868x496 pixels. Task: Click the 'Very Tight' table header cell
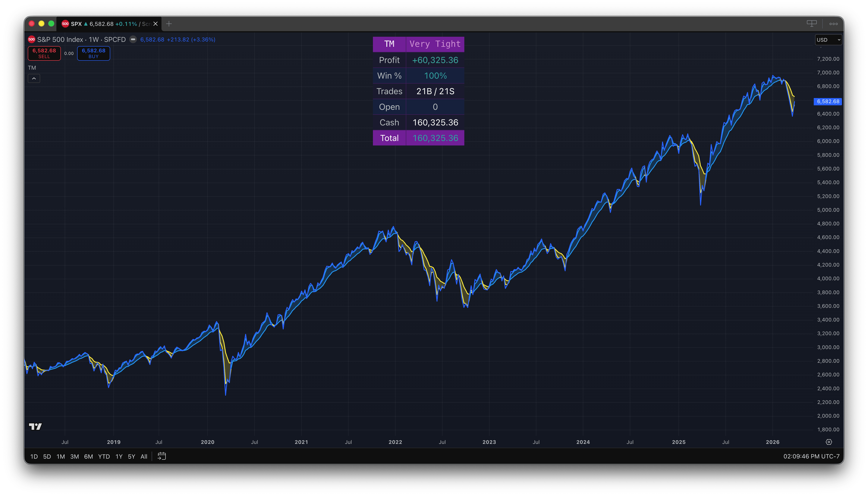click(435, 44)
